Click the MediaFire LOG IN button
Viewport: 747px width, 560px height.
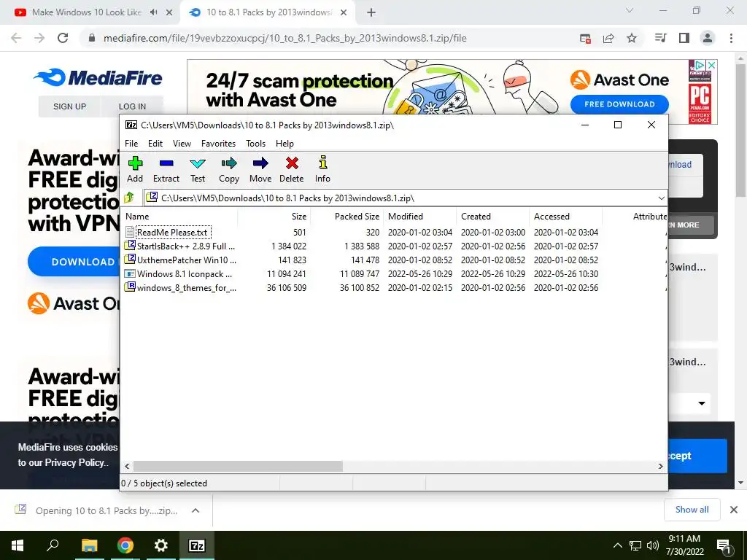click(133, 106)
